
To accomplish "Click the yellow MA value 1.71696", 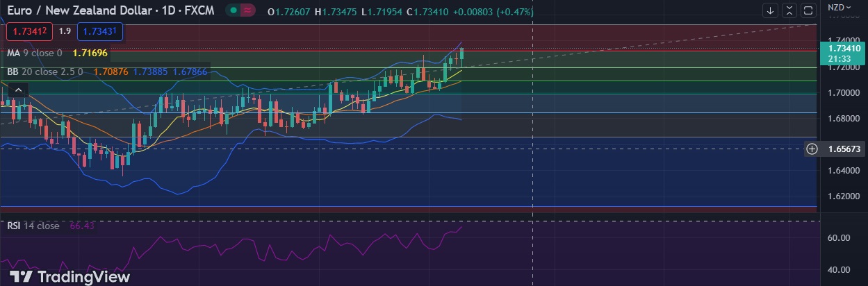I will pyautogui.click(x=90, y=53).
